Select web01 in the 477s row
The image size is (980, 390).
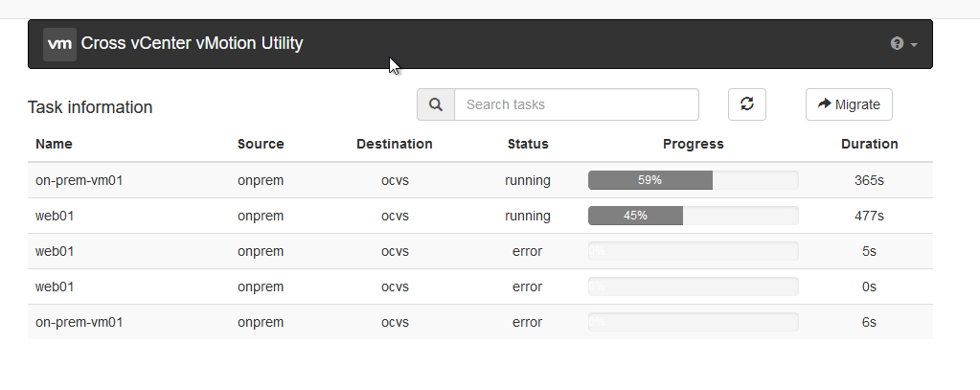click(55, 217)
